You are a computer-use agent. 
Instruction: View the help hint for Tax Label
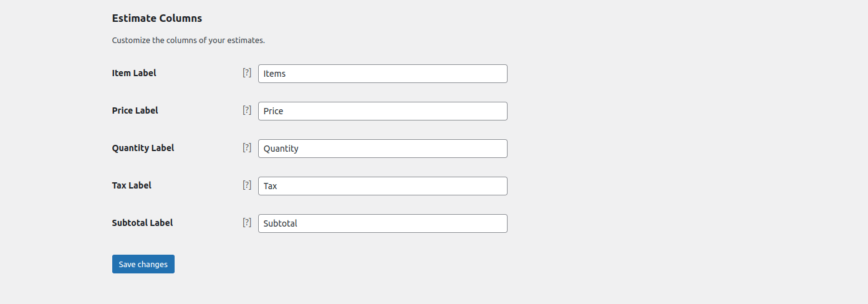click(247, 185)
